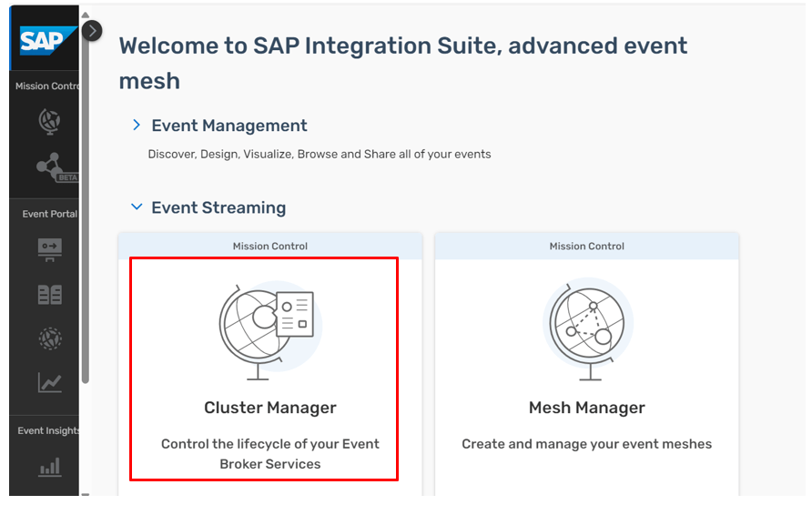Click "Control the lifecycle of your Event Broker Services" text
Viewport: 812px width, 525px height.
click(270, 453)
